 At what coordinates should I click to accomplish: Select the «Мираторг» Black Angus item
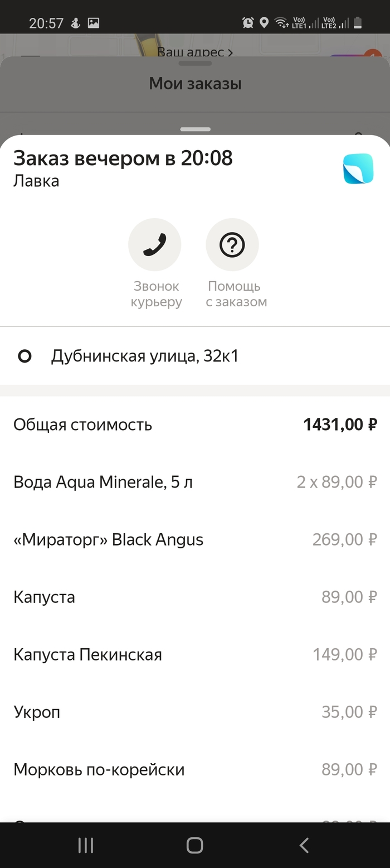point(109,539)
